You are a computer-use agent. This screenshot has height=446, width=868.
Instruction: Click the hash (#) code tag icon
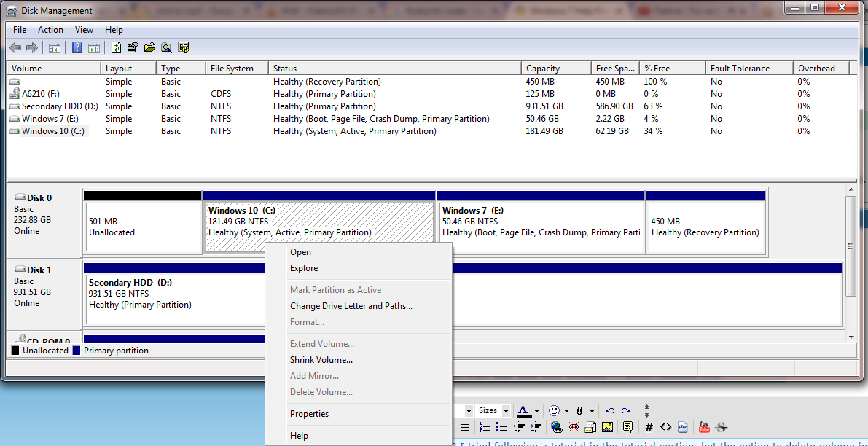coord(649,426)
